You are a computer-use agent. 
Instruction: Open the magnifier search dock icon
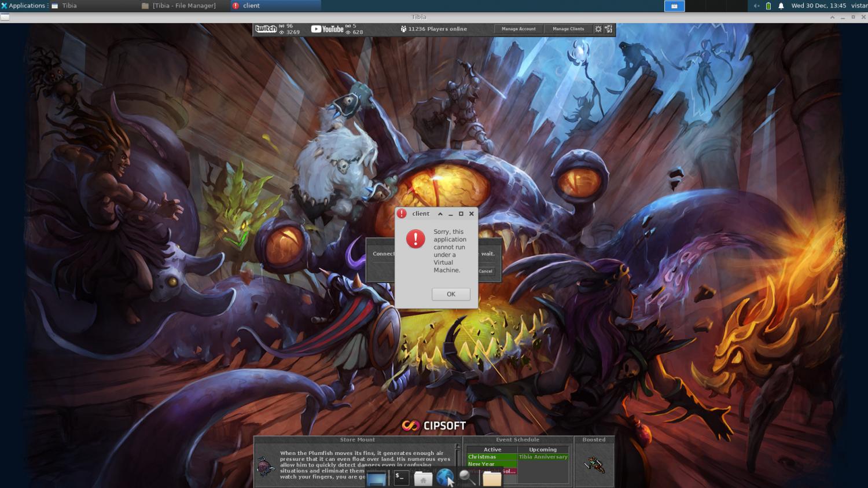467,478
